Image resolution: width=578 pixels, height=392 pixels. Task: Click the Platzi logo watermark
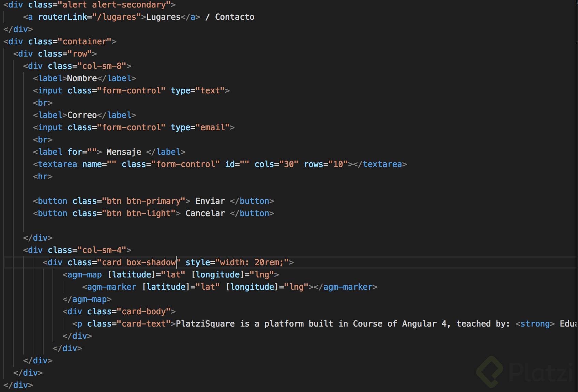524,372
